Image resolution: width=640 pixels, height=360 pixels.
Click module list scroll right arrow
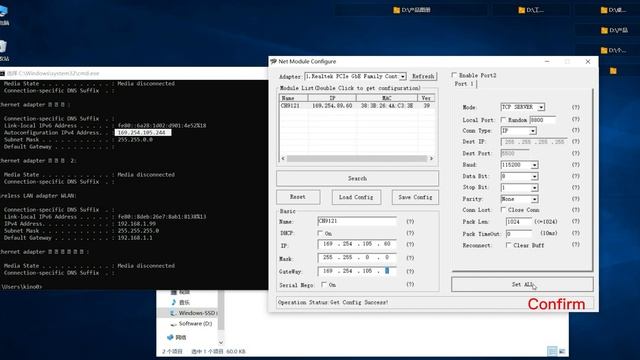point(431,158)
